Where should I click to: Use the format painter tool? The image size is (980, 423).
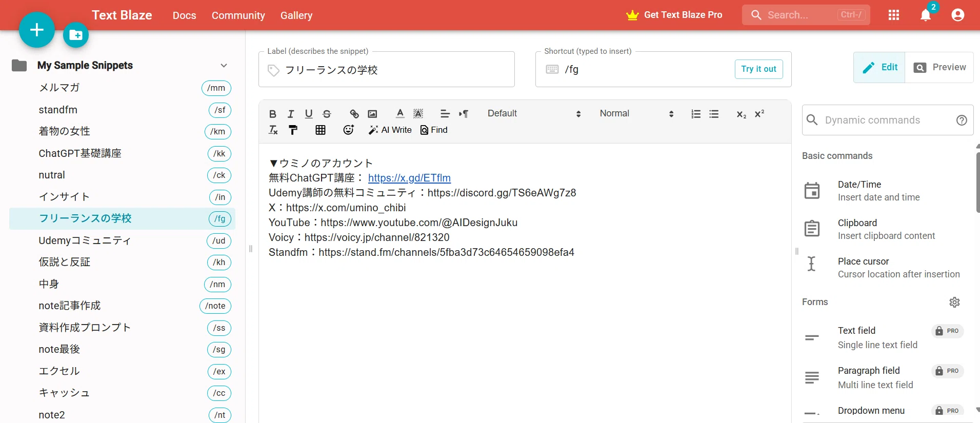click(293, 130)
